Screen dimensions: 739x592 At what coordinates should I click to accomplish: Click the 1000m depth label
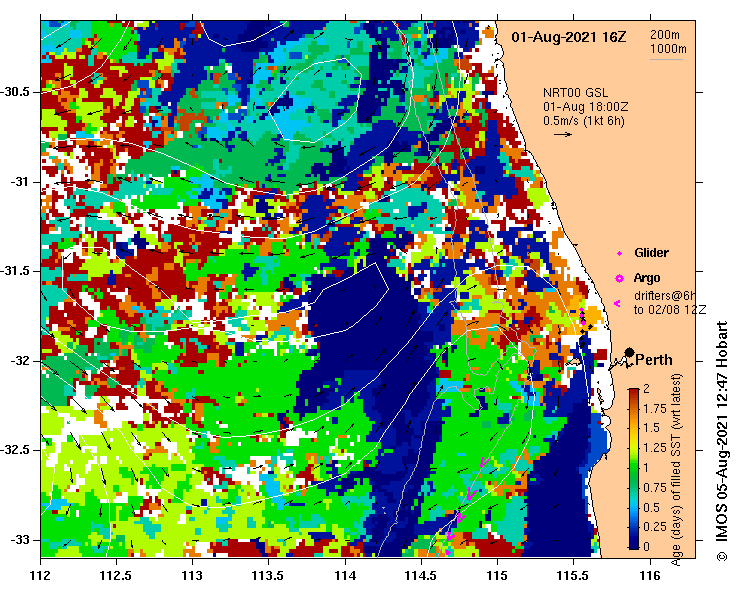tap(668, 49)
